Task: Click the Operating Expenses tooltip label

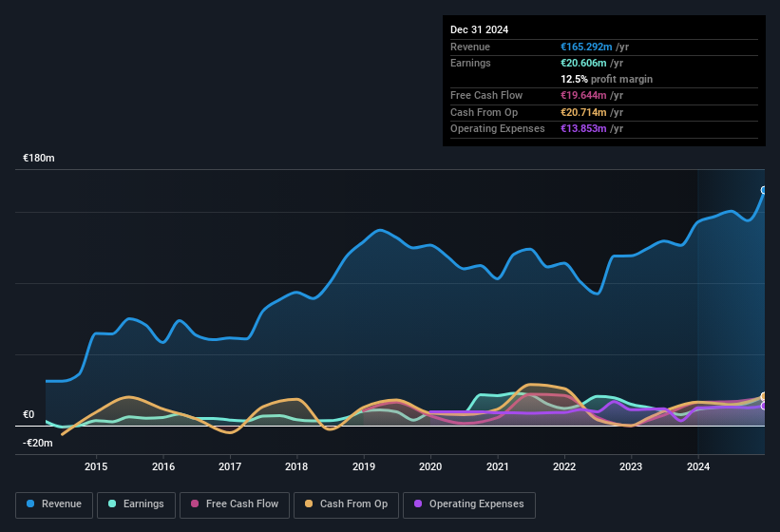Action: (x=498, y=129)
